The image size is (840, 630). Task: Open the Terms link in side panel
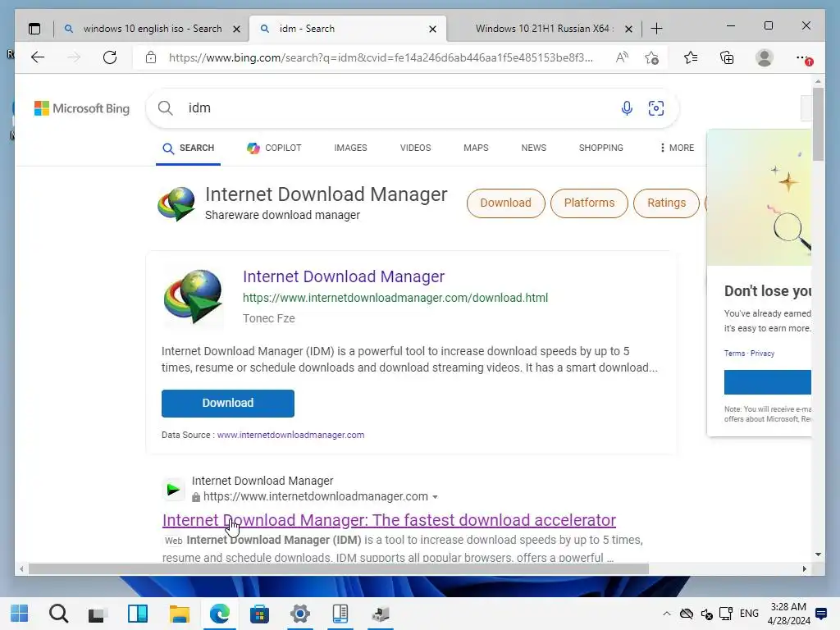point(734,354)
